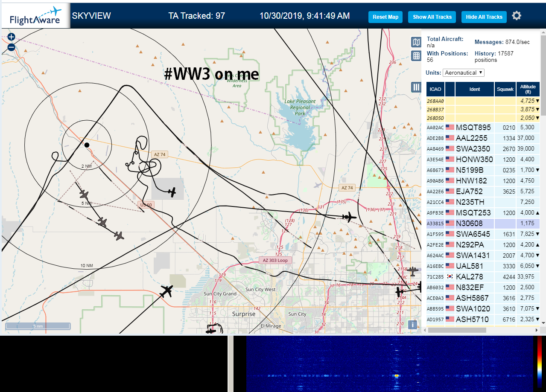Screen dimensions: 546x392
Task: Sort table by flag column header
Action: click(450, 89)
